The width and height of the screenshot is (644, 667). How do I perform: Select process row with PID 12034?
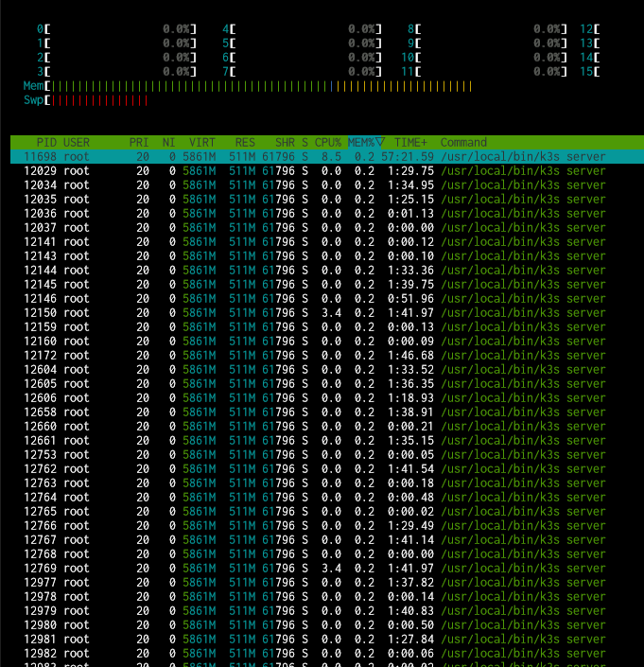click(327, 185)
